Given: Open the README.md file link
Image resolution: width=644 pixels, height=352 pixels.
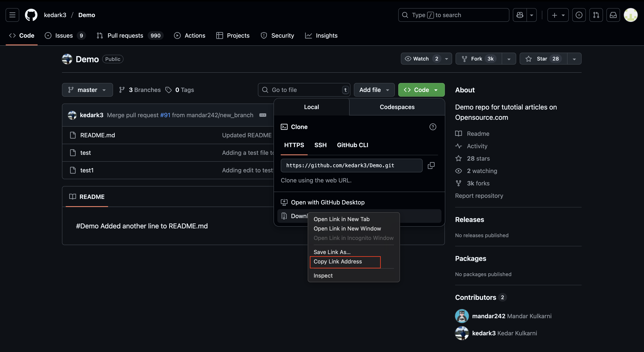Looking at the screenshot, I should (x=97, y=135).
